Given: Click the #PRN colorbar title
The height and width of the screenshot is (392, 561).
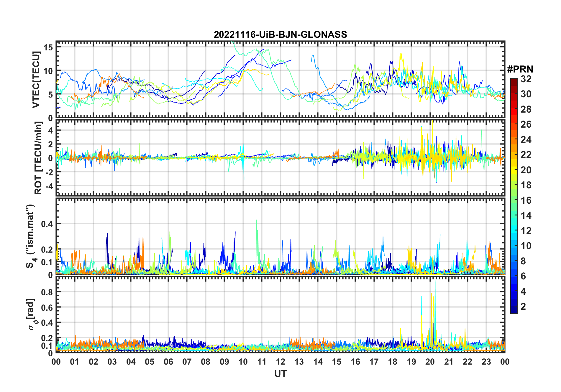Looking at the screenshot, I should [x=520, y=69].
